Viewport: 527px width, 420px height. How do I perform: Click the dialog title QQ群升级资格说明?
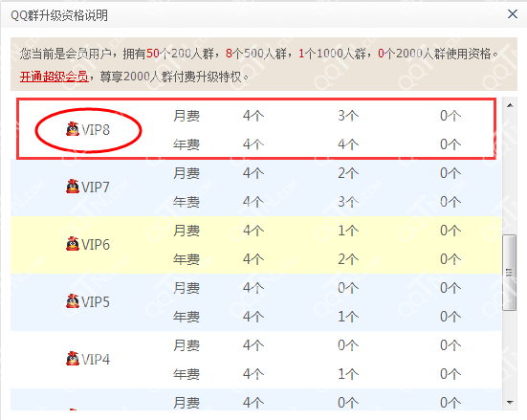click(59, 15)
